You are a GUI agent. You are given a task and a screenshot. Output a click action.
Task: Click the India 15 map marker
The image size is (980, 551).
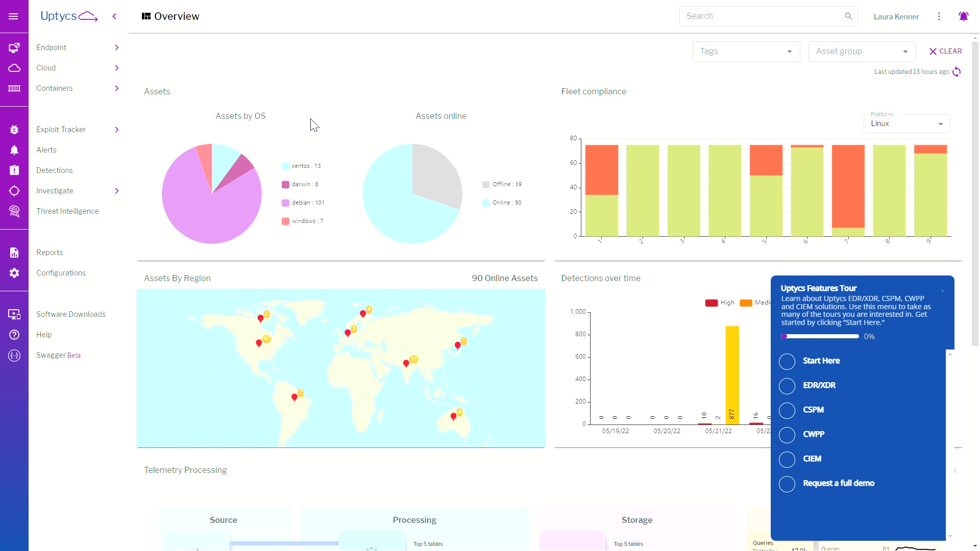(x=406, y=364)
